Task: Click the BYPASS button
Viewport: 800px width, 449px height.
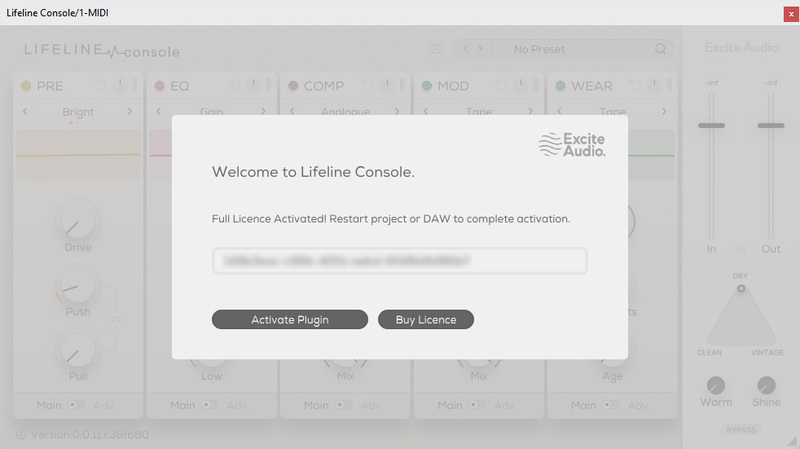Action: point(741,430)
